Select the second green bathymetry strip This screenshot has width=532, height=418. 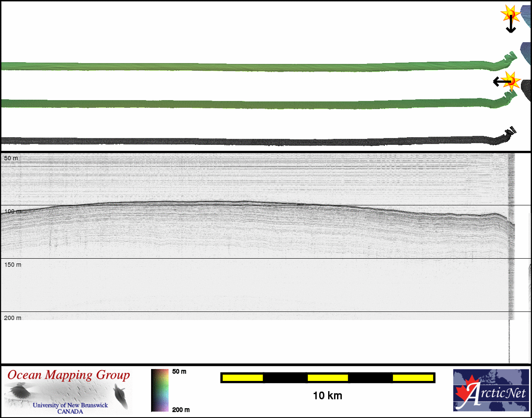[255, 104]
